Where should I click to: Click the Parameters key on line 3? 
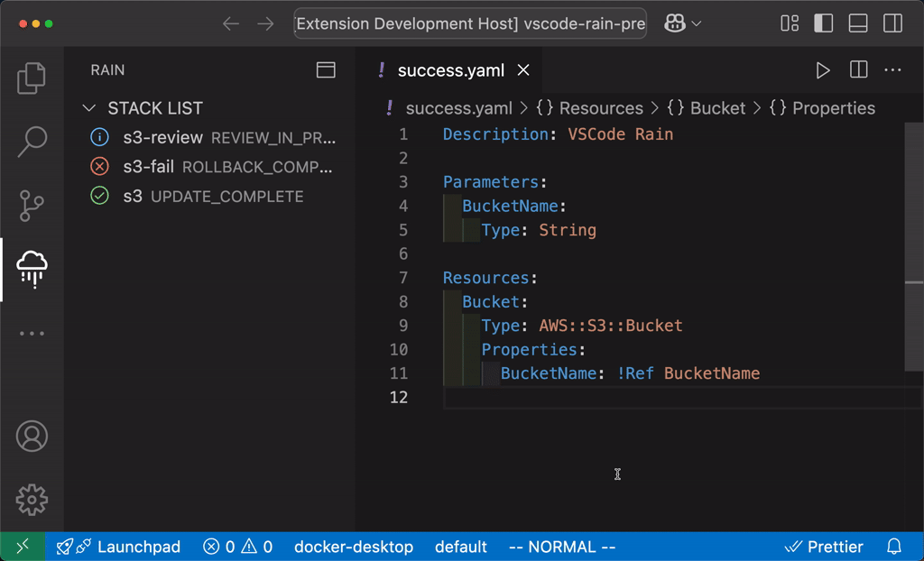[x=491, y=182]
